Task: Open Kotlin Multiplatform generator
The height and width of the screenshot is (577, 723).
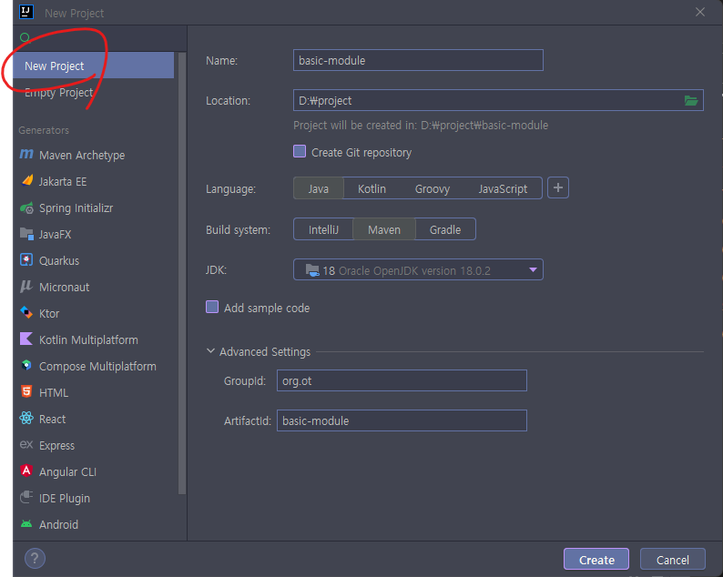Action: pos(94,339)
